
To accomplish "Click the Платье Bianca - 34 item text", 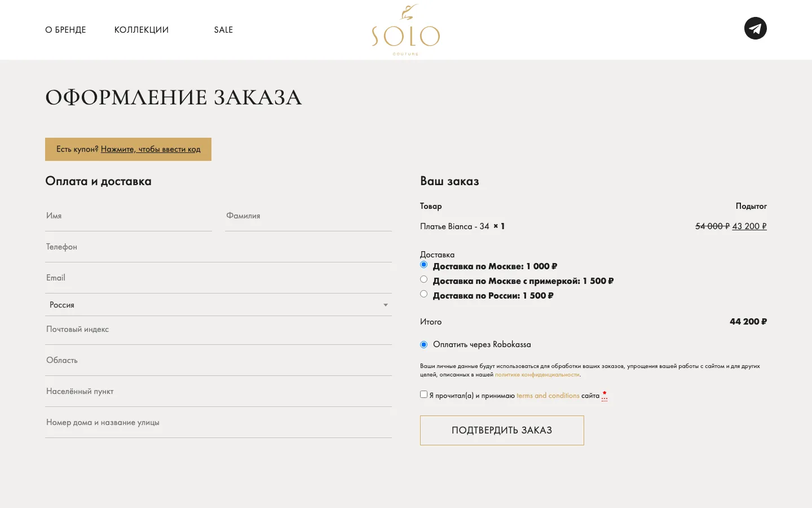I will pos(454,226).
